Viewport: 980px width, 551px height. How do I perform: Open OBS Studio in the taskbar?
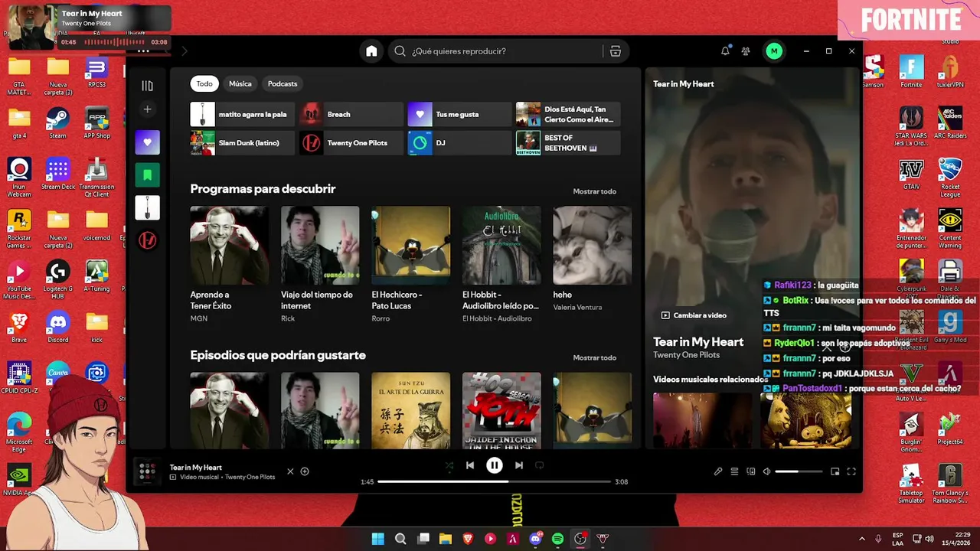[x=580, y=539]
